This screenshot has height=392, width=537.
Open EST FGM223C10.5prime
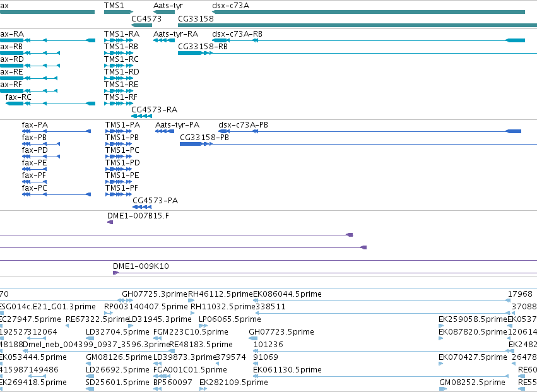[x=191, y=333]
